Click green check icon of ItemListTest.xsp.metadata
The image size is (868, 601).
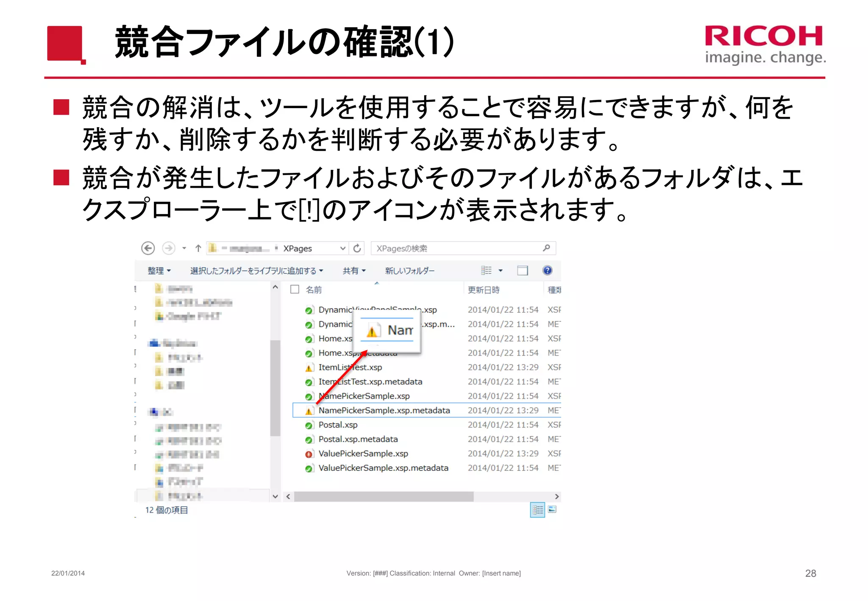pos(309,382)
